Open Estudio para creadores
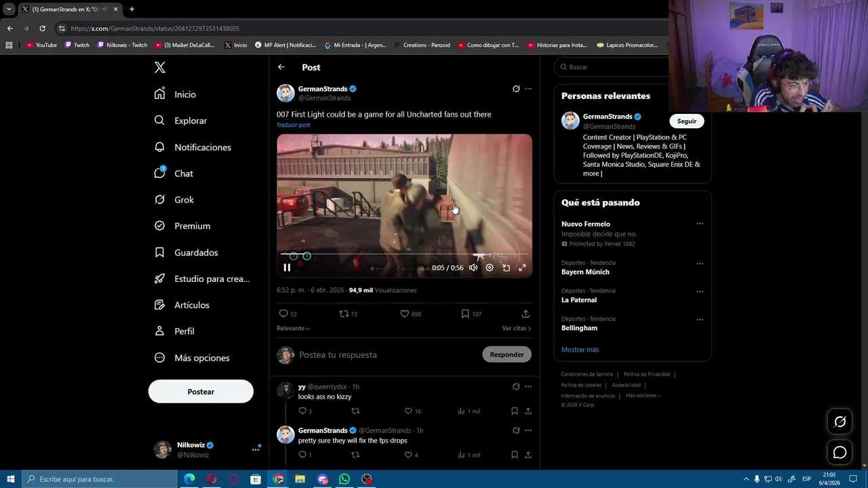The height and width of the screenshot is (488, 868). 201,279
